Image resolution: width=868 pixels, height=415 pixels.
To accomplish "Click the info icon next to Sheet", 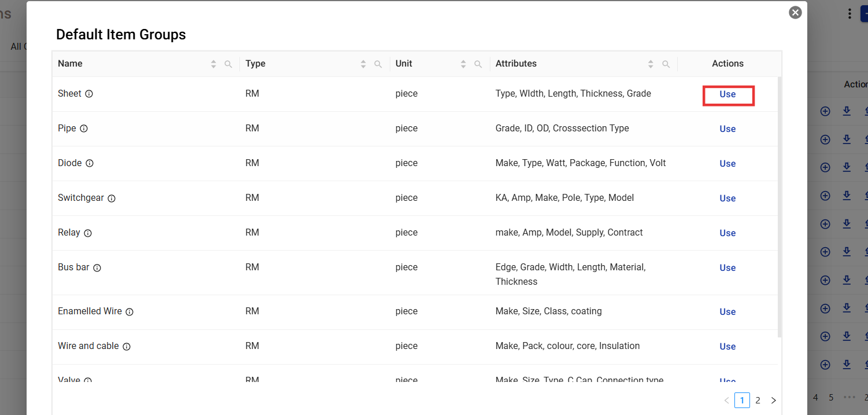I will 89,94.
